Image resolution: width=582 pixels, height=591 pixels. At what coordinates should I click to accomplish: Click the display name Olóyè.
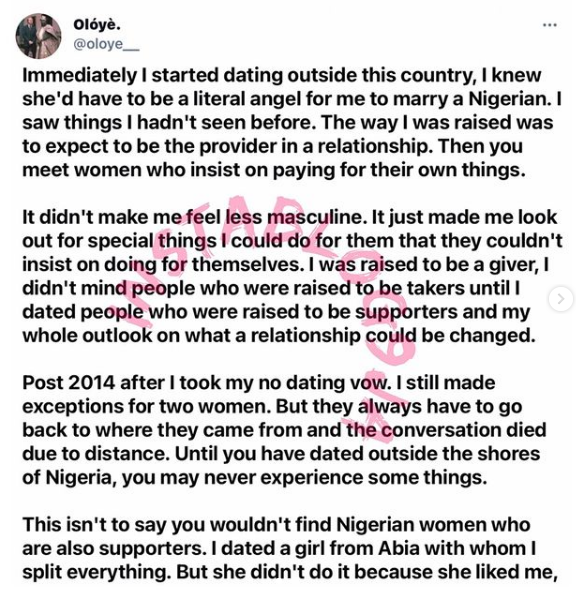click(97, 25)
